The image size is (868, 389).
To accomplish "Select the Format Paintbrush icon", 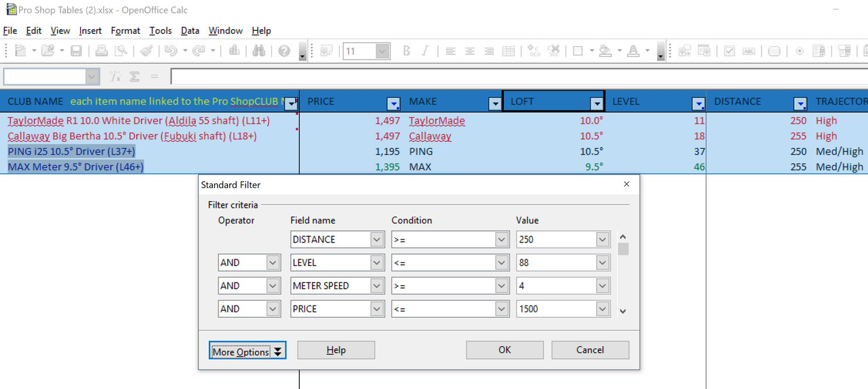I will tap(146, 51).
